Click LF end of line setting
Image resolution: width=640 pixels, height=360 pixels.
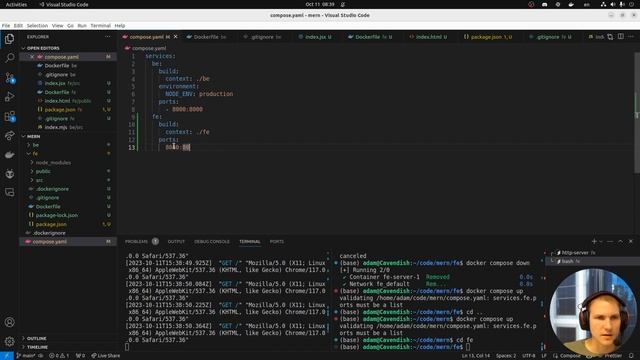tap(544, 356)
